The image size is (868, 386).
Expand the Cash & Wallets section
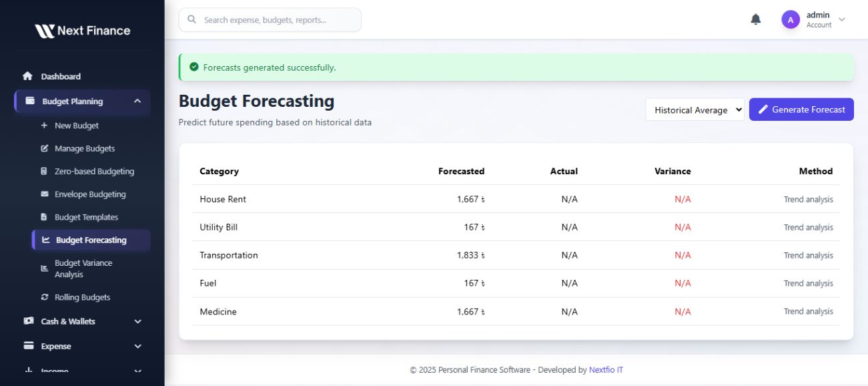[x=137, y=321]
